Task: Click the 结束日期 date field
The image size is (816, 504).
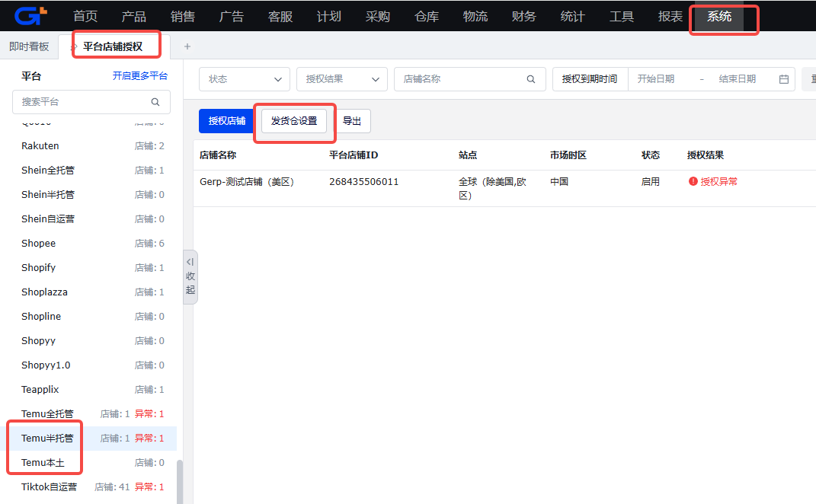Action: coord(738,79)
